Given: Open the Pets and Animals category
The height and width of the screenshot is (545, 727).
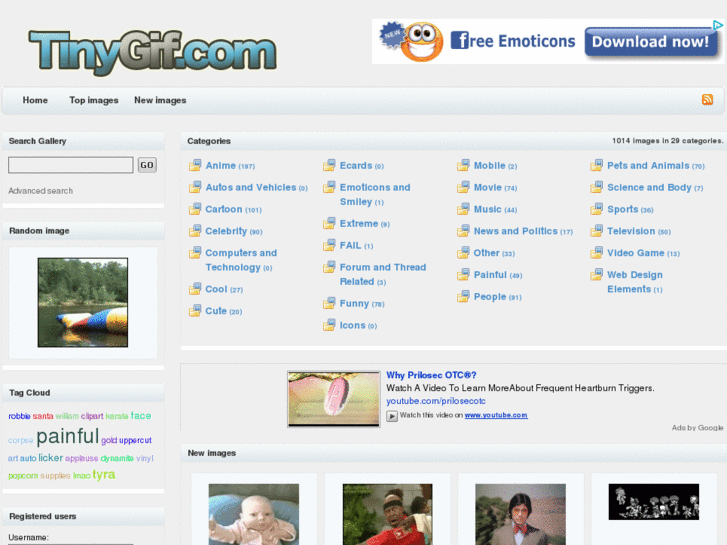Looking at the screenshot, I should (648, 166).
